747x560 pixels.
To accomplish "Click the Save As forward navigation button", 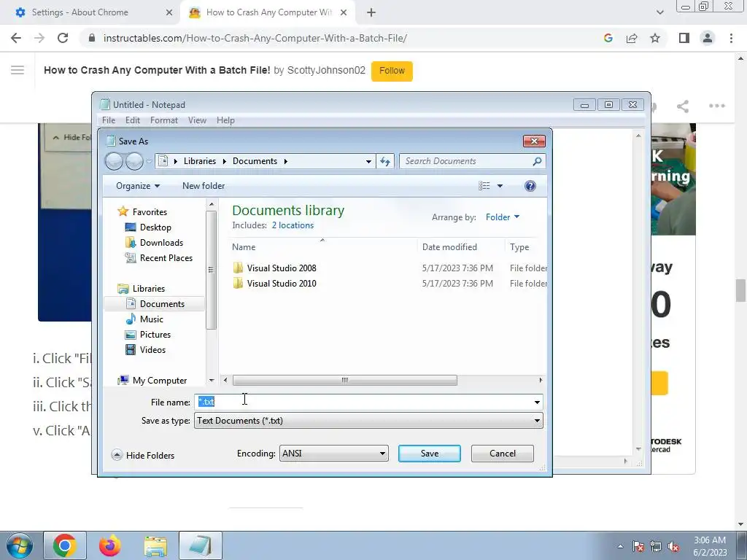I will [x=134, y=161].
